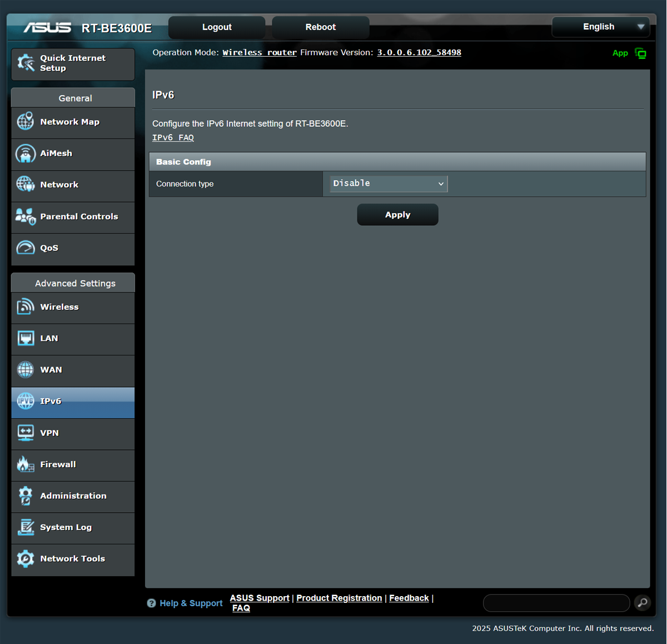
Task: Click the LAN ethernet port icon
Action: (x=26, y=338)
